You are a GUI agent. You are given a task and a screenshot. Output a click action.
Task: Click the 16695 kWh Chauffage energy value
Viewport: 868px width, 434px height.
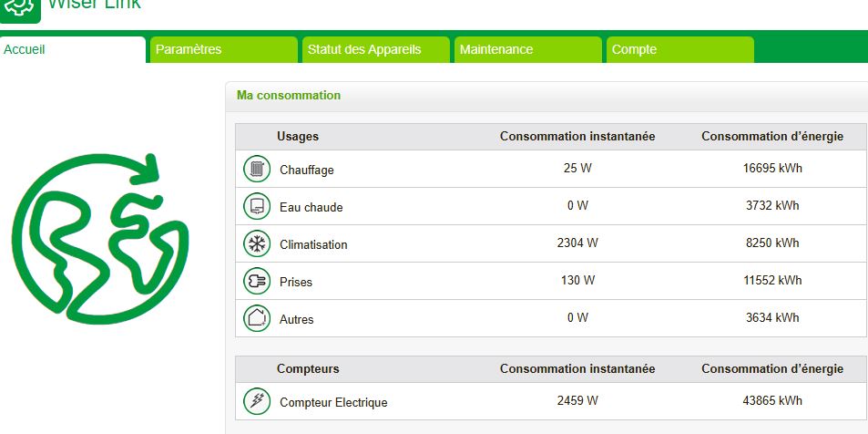[772, 169]
